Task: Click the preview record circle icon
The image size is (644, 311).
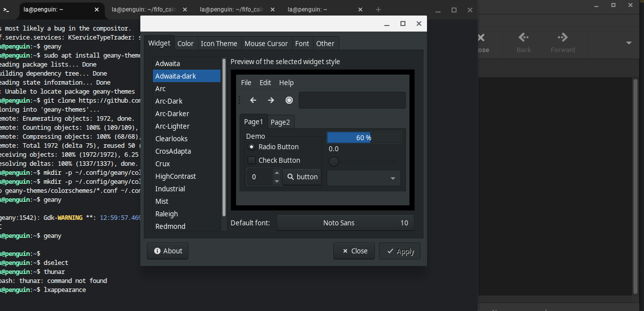Action: (x=289, y=100)
